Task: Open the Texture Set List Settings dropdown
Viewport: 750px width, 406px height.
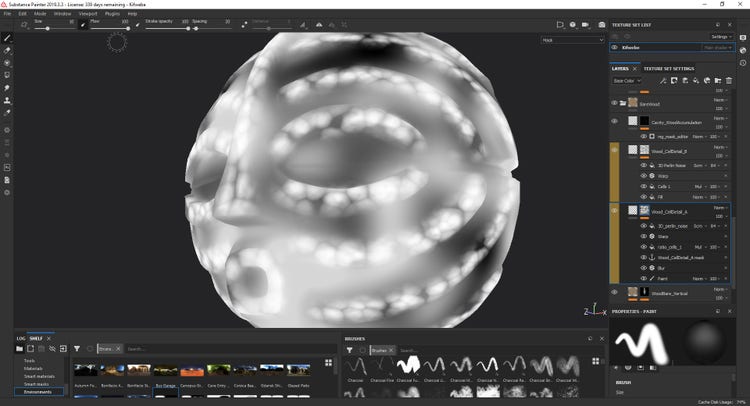Action: coord(721,36)
